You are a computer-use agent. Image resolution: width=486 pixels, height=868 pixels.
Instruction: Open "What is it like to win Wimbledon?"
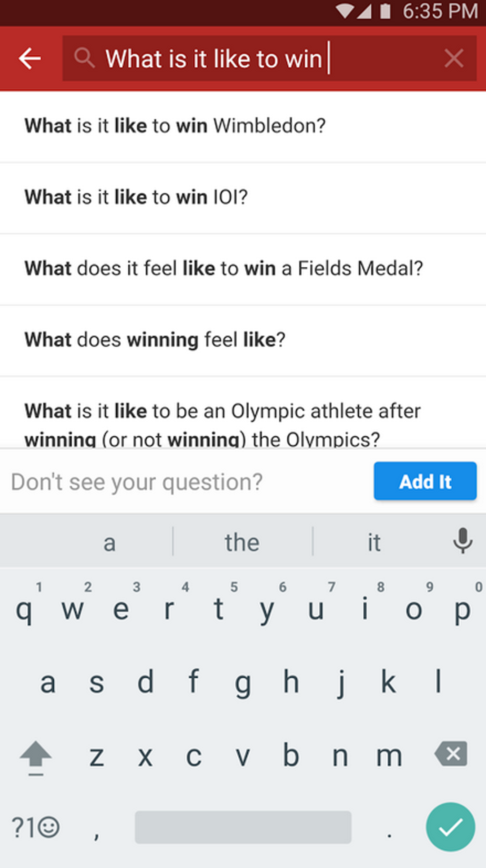pyautogui.click(x=175, y=126)
